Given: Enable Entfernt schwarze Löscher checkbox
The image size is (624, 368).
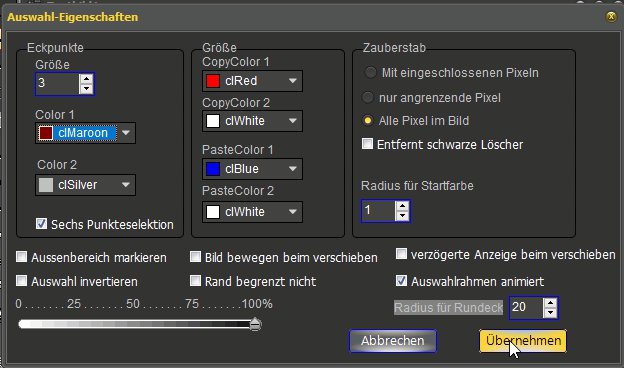Looking at the screenshot, I should [x=367, y=144].
